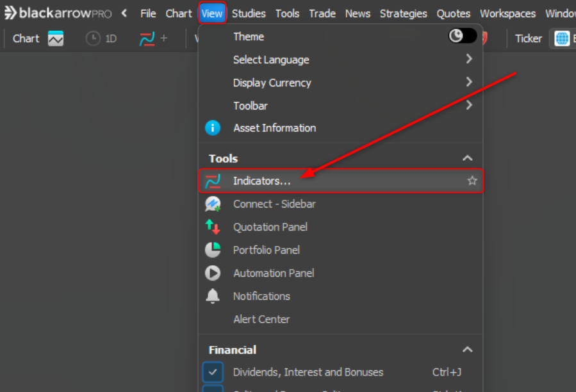576x392 pixels.
Task: Open the Strategies menu
Action: pyautogui.click(x=404, y=13)
